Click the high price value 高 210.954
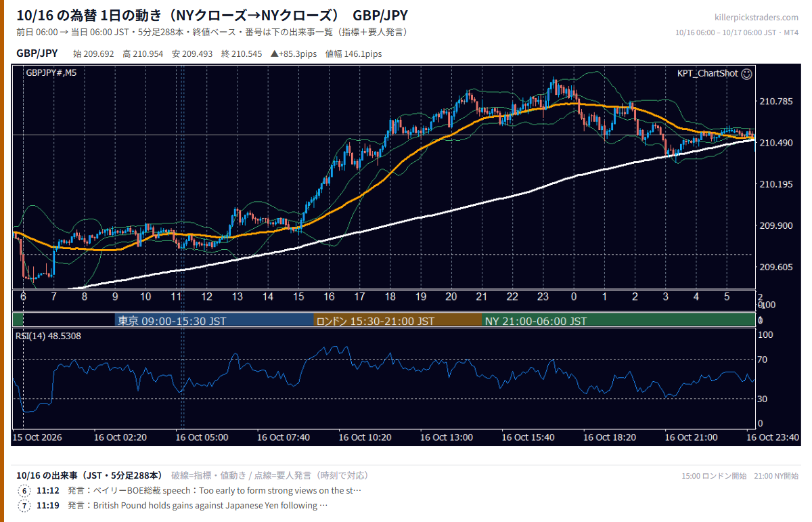Image resolution: width=812 pixels, height=522 pixels. [x=143, y=54]
